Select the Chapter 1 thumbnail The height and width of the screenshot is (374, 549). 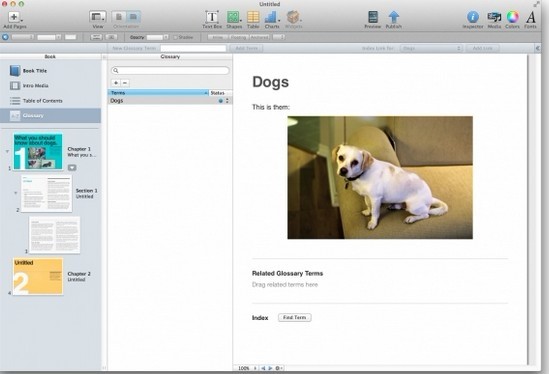click(x=38, y=151)
